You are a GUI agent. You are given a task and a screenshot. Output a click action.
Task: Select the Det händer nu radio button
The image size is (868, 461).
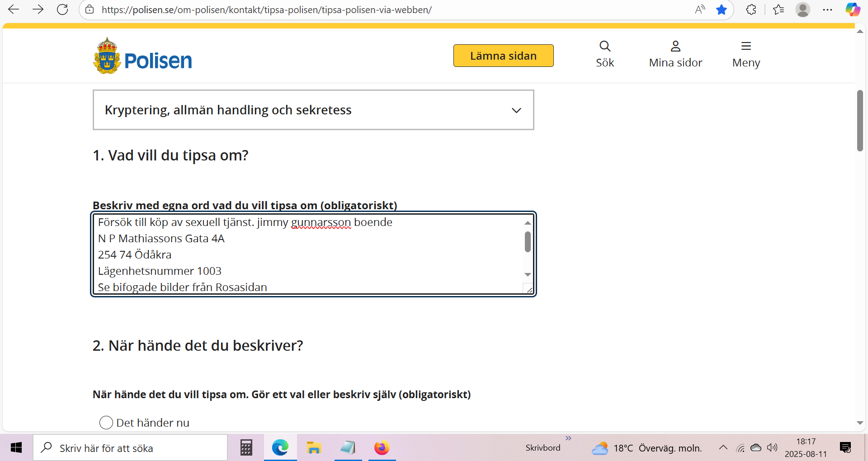106,423
